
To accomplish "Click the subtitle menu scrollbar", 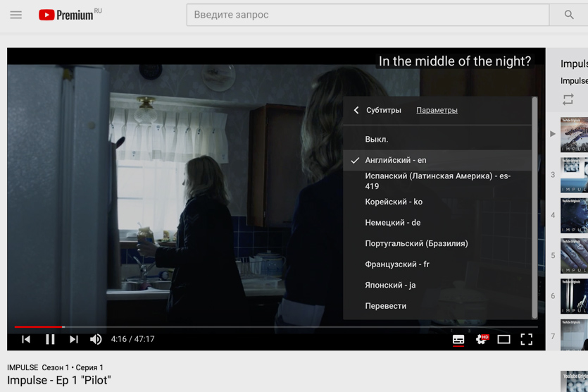I will click(x=534, y=208).
